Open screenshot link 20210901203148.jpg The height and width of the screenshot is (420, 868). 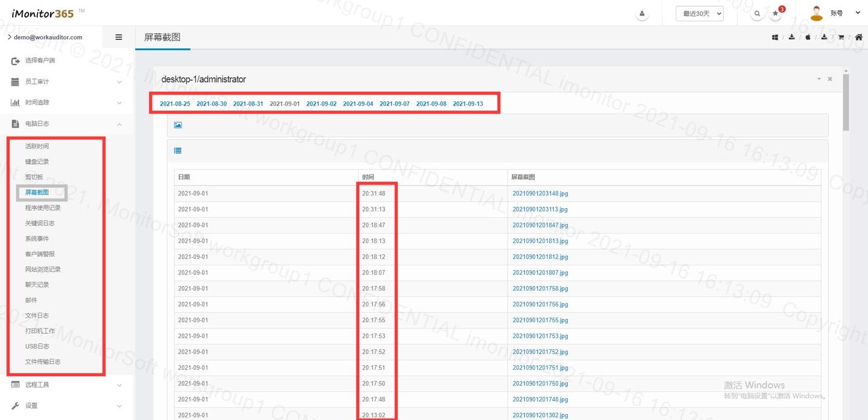[x=540, y=194]
